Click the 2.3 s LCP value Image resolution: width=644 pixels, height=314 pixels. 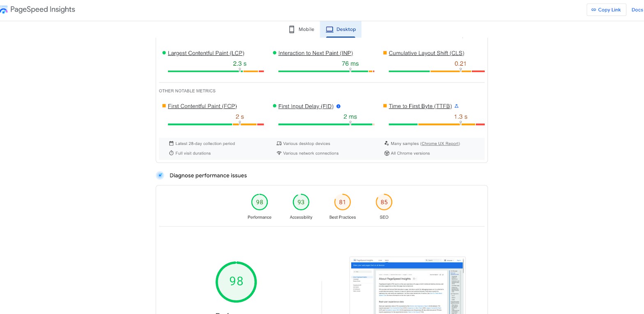[x=240, y=64]
